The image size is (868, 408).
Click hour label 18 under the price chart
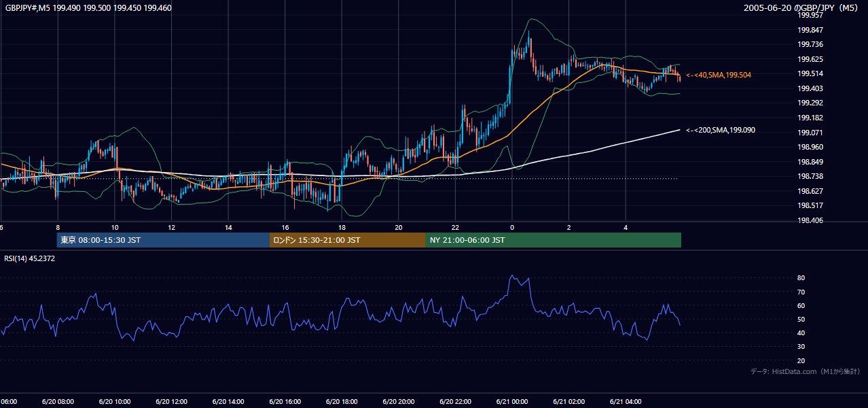(x=342, y=228)
